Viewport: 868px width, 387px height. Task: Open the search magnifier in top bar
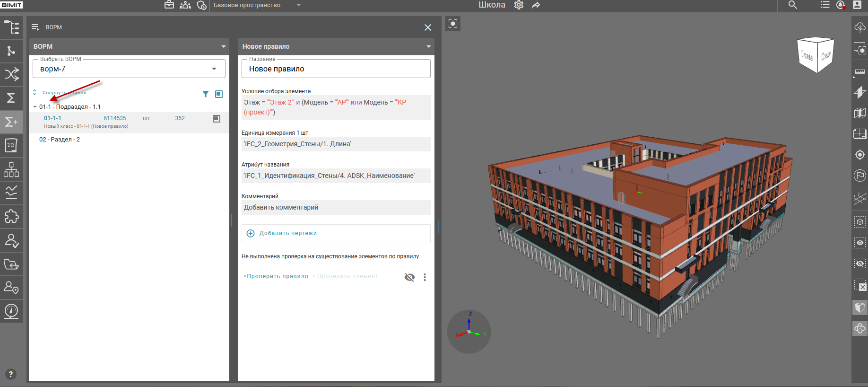(x=793, y=5)
